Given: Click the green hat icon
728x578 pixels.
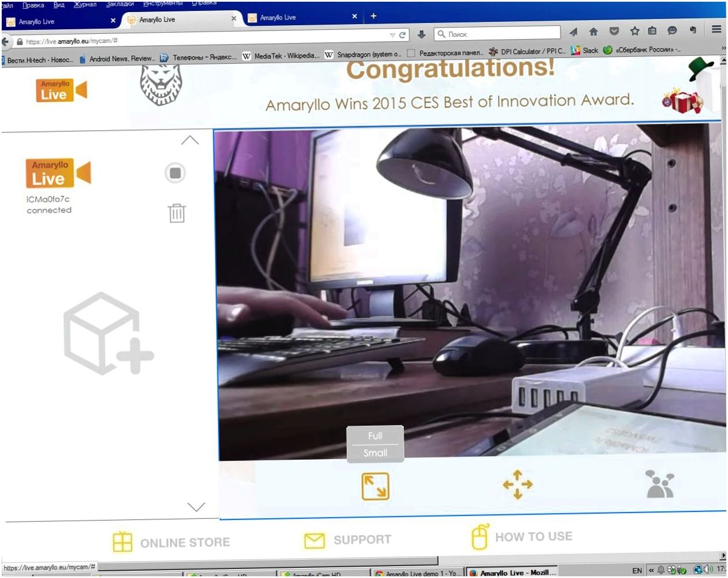Looking at the screenshot, I should tap(700, 69).
